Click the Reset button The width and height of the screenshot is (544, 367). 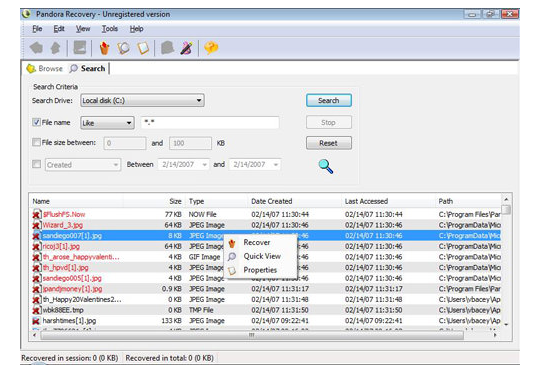(x=329, y=143)
